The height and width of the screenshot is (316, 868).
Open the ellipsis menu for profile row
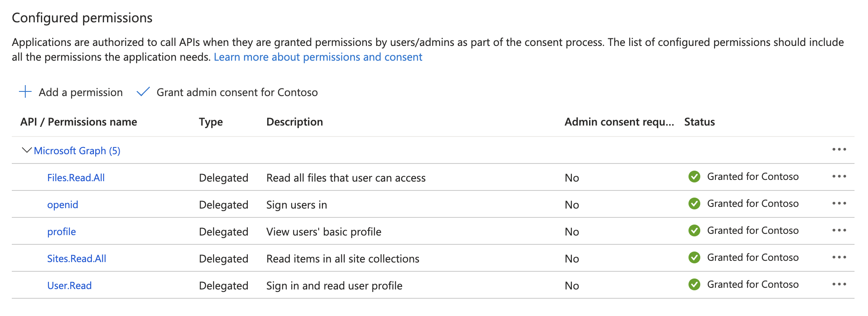[x=839, y=230]
